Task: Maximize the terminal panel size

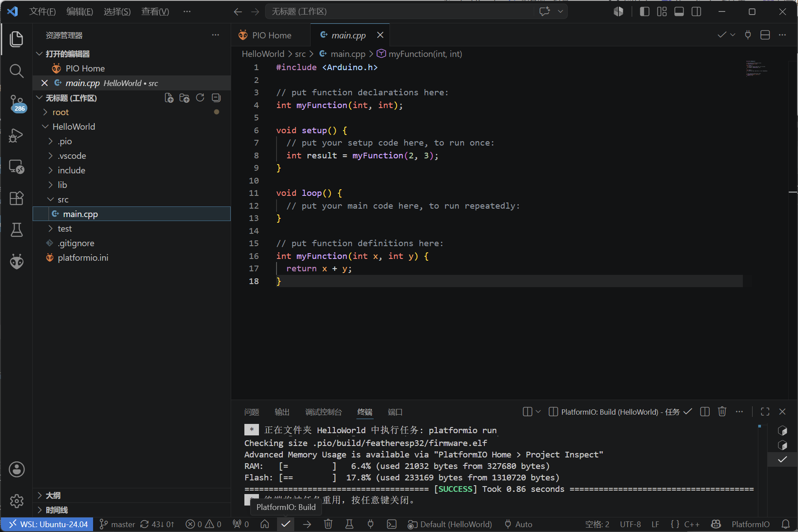Action: (x=765, y=412)
